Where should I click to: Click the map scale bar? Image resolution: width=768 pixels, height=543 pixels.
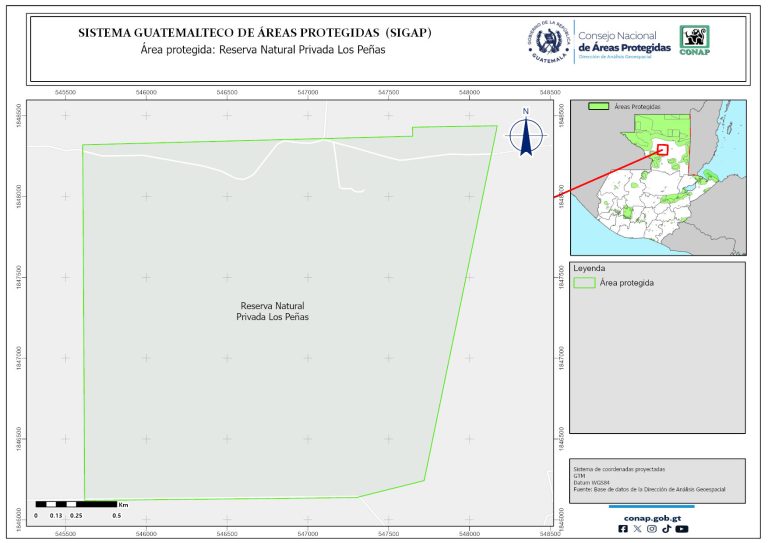tap(77, 504)
